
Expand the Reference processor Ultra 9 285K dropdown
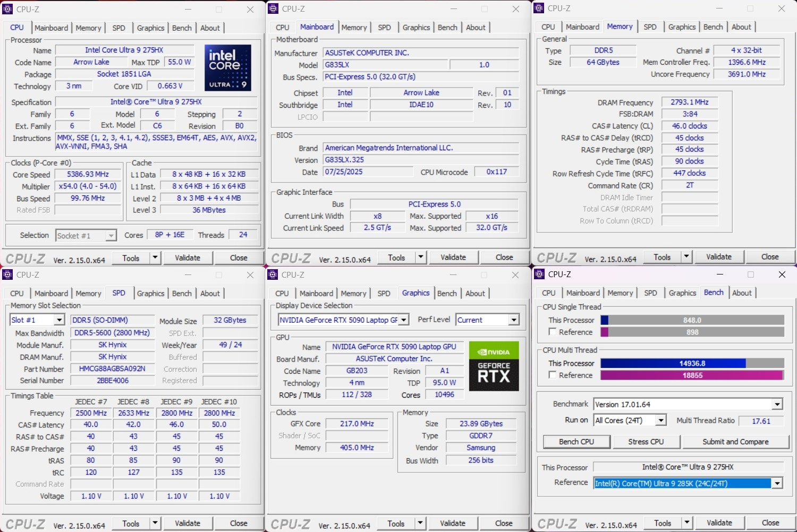[x=777, y=483]
